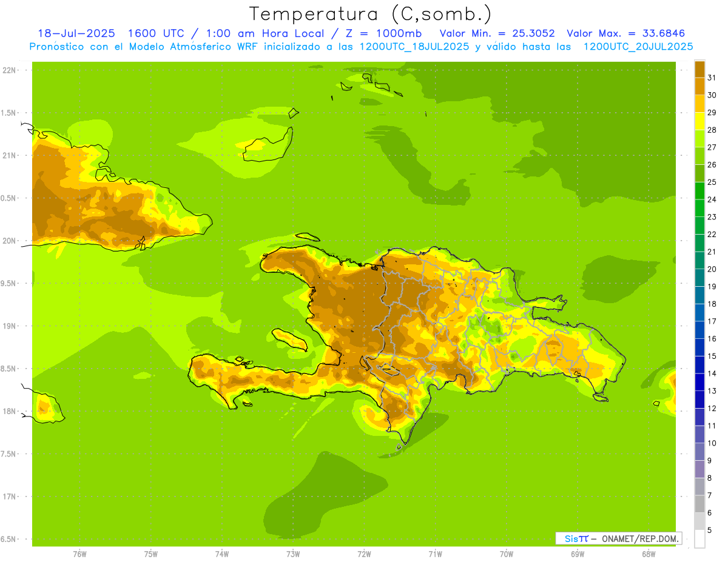This screenshot has width=728, height=562.
Task: Click the '73W' longitude axis label
Action: (x=293, y=554)
